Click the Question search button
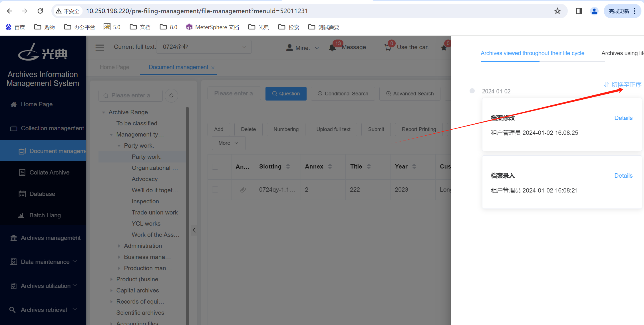 coord(286,94)
